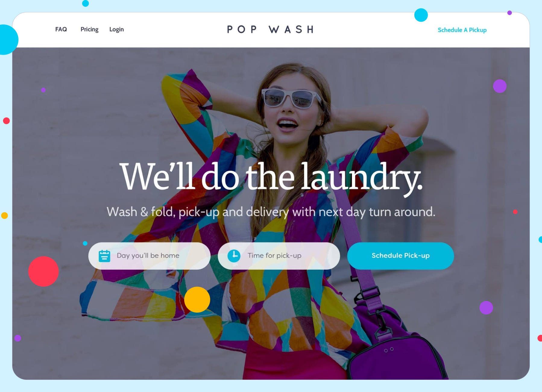Click the large yellow circle below the form
Viewport: 542px width, 392px height.
click(197, 300)
